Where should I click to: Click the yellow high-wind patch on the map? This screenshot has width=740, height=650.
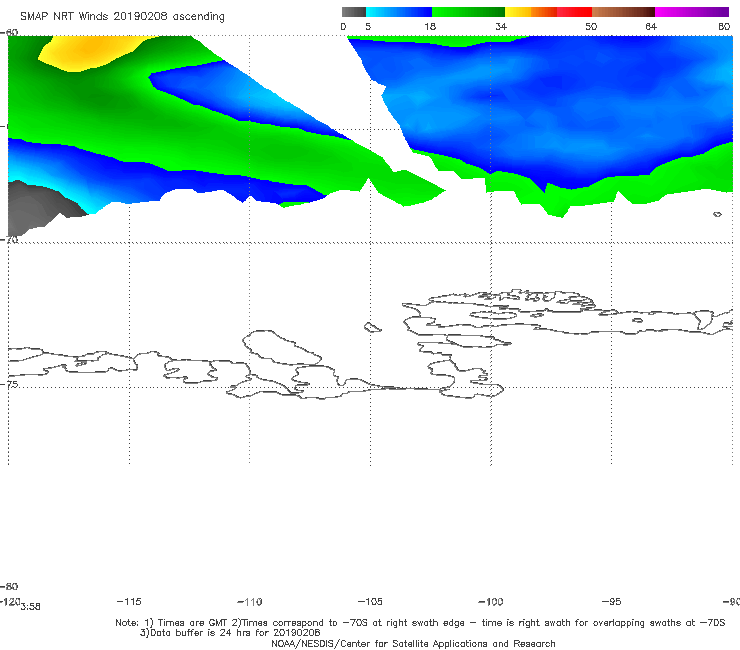[92, 52]
